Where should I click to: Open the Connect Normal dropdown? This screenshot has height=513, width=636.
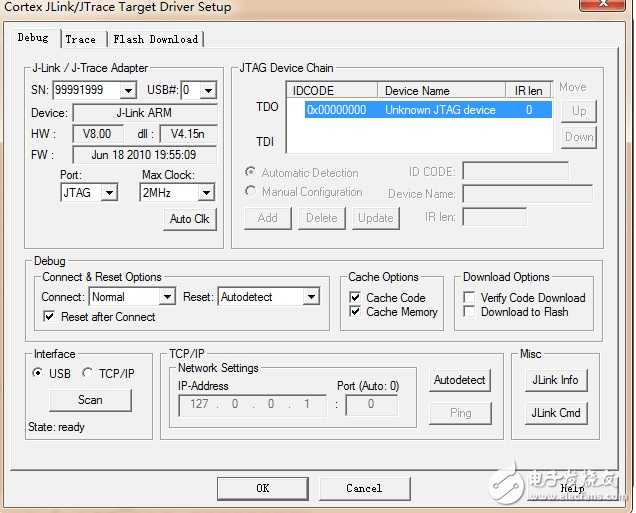(x=167, y=297)
